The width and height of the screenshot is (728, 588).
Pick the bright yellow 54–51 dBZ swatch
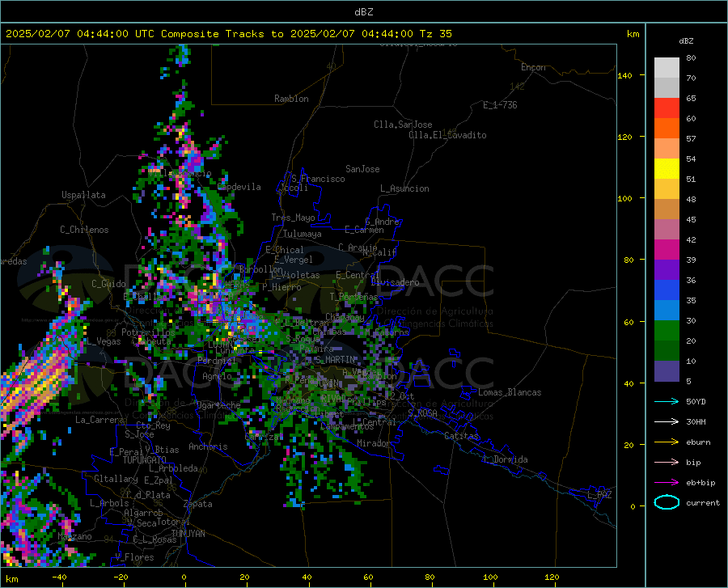pos(667,169)
